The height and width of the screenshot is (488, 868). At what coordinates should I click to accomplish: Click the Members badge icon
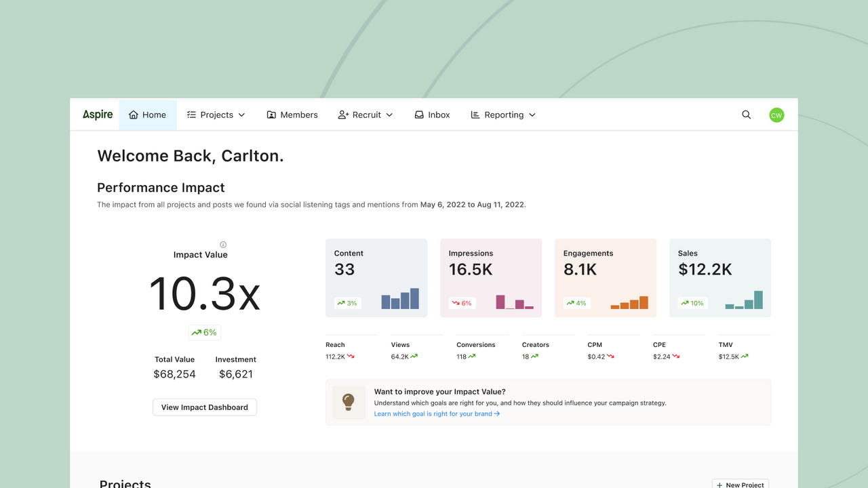(270, 115)
